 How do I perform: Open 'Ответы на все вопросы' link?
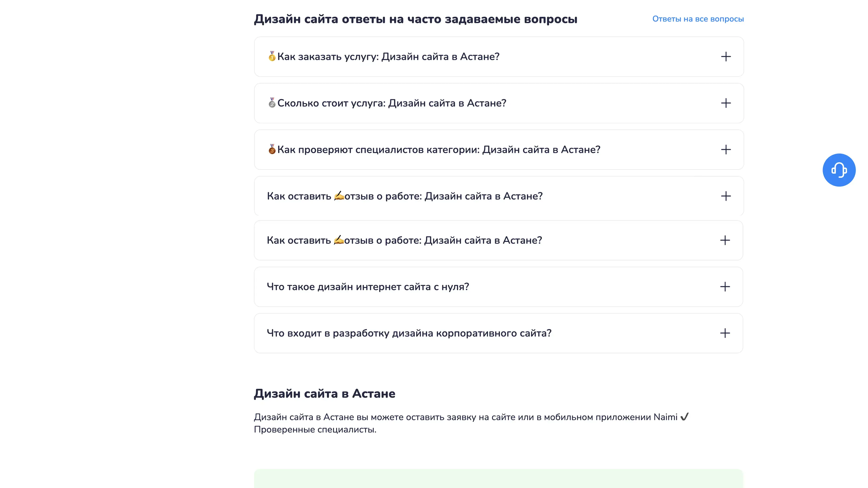coord(698,19)
